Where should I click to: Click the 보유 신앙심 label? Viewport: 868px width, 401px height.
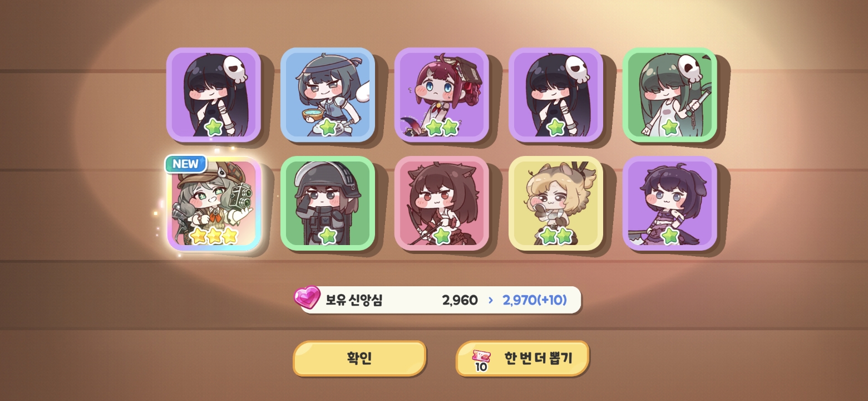click(354, 300)
